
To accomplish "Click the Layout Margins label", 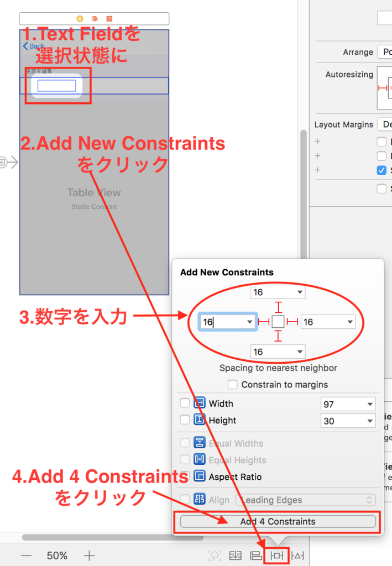I will pos(344,124).
